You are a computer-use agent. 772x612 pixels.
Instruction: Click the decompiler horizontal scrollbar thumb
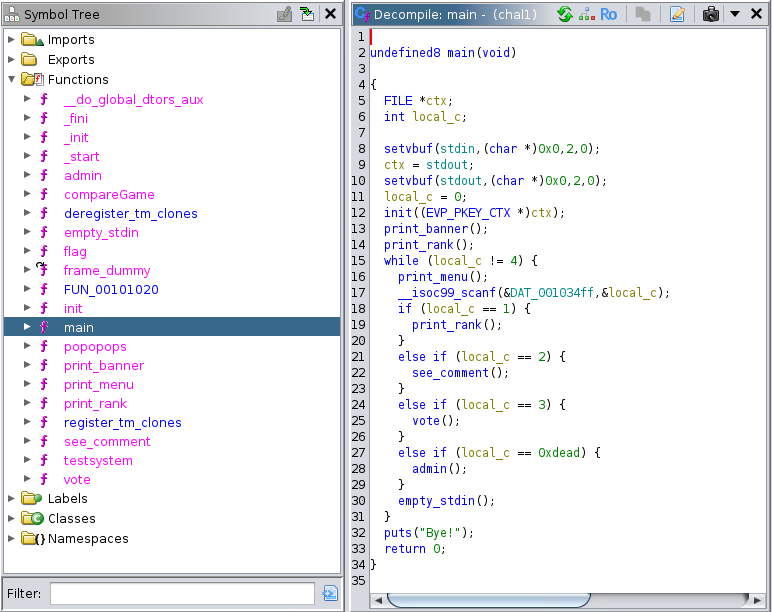coord(488,600)
